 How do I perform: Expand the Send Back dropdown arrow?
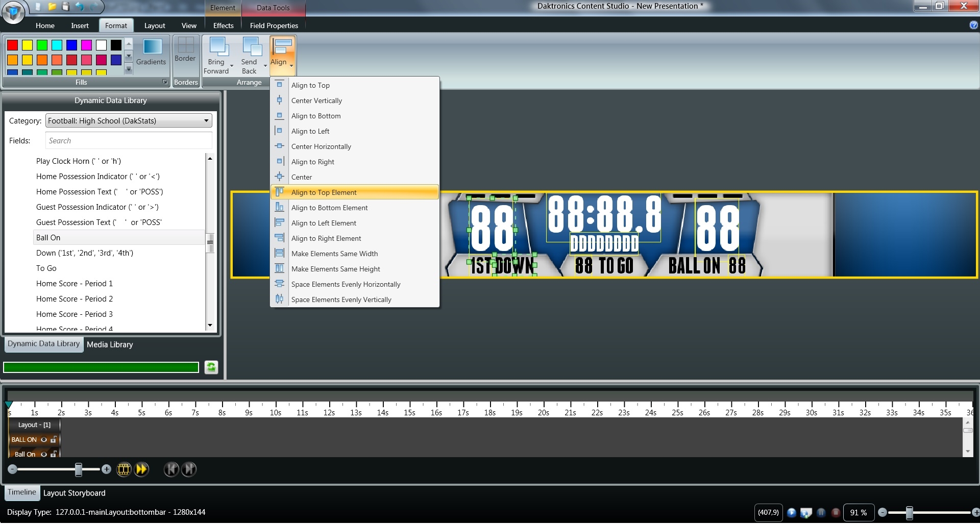tap(265, 66)
